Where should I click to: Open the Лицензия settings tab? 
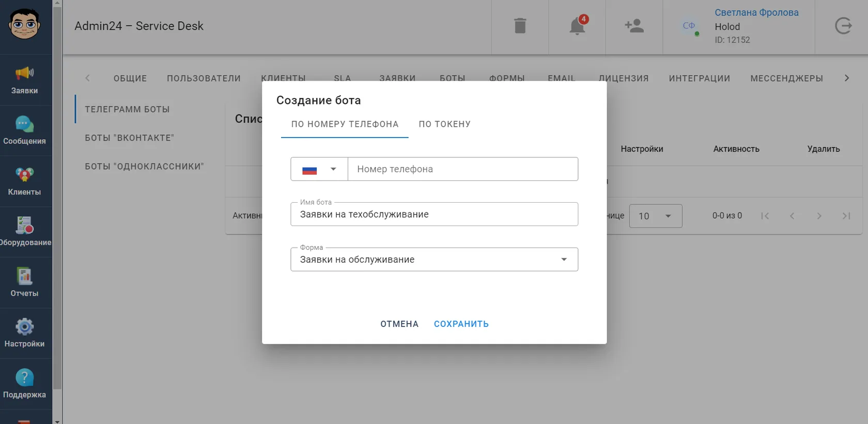(624, 79)
